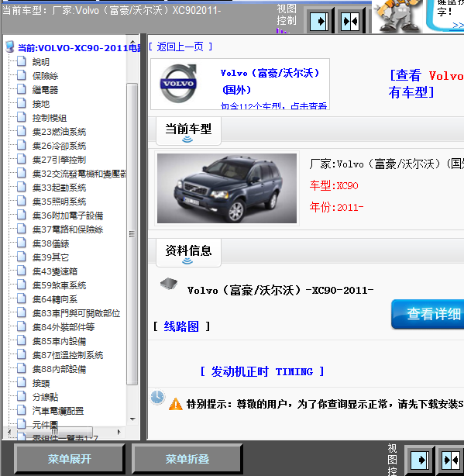Viewport: 464px width, 476px height.
Task: Open 集37電路和保險絲 tree item
Action: (67, 229)
